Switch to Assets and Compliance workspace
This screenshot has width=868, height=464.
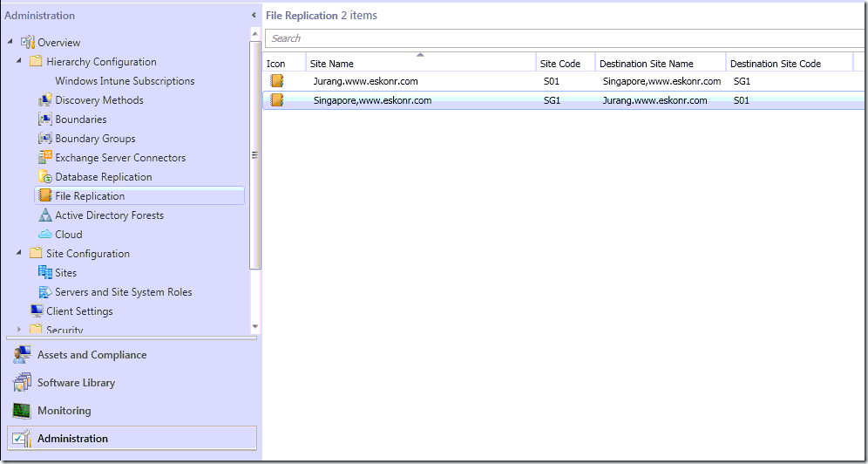click(92, 355)
